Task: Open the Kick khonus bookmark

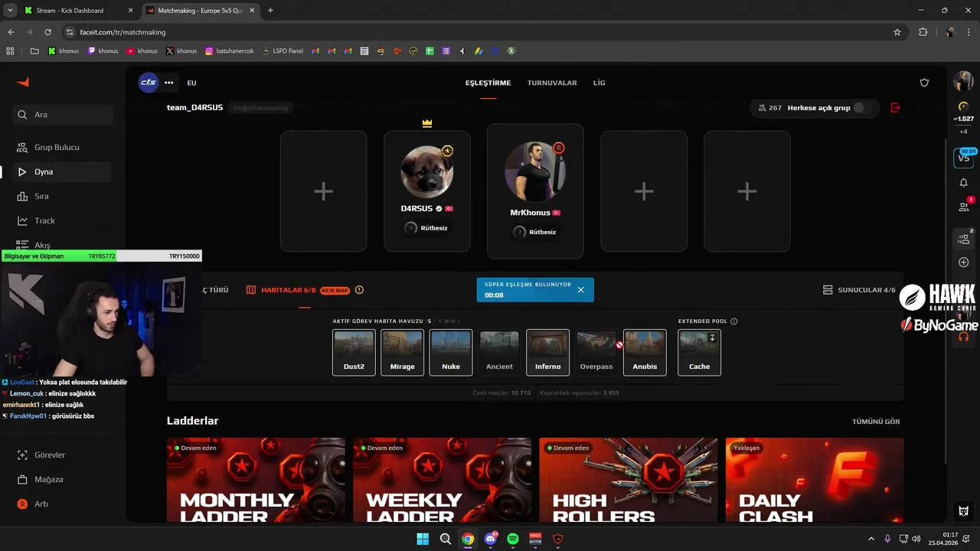Action: [x=63, y=51]
